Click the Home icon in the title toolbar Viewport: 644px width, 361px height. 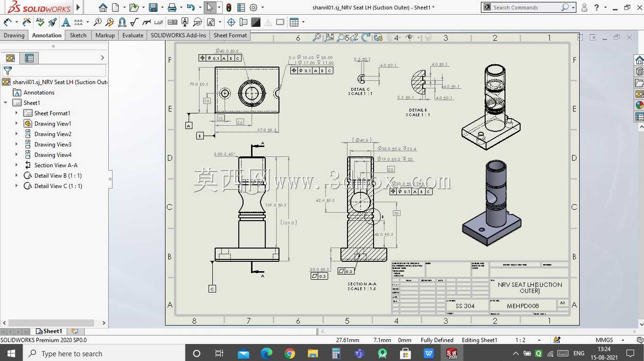(103, 8)
